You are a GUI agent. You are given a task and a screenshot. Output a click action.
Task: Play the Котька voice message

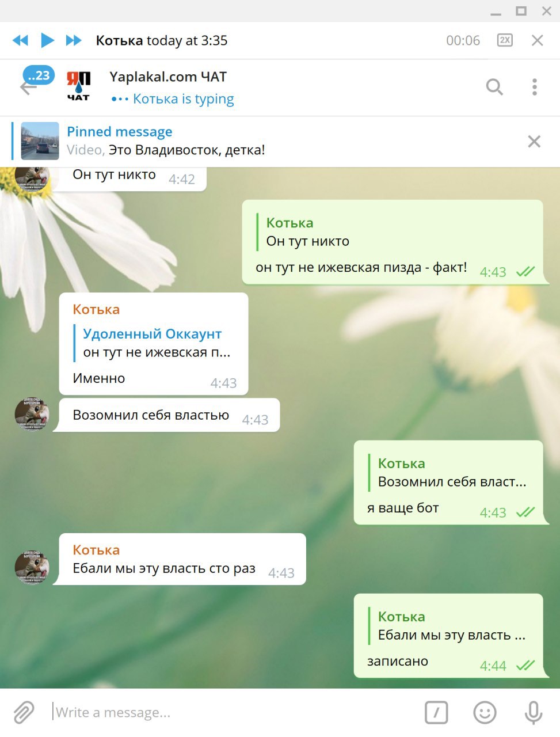pos(48,40)
